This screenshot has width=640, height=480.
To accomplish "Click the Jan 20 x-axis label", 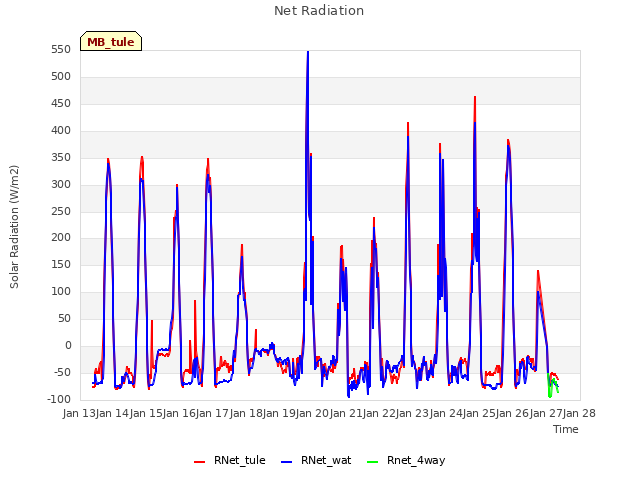I will click(312, 413).
